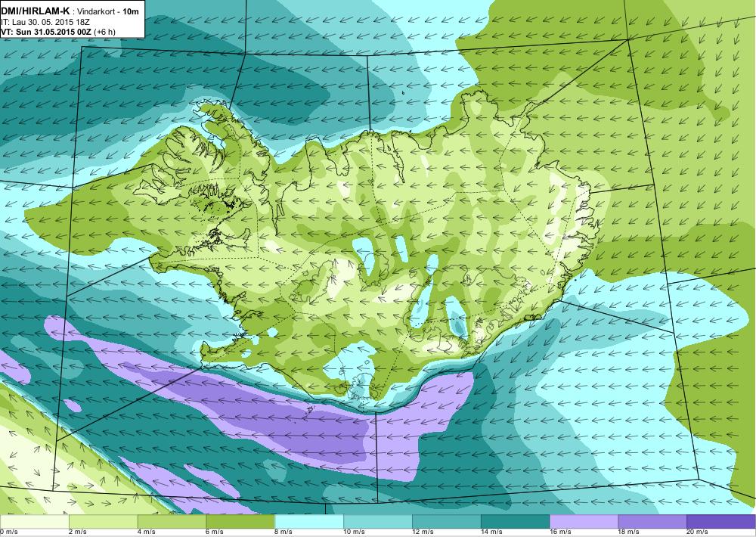This screenshot has height=537, width=756.
Task: Click the "6 m/s" legend label
Action: coord(215,532)
